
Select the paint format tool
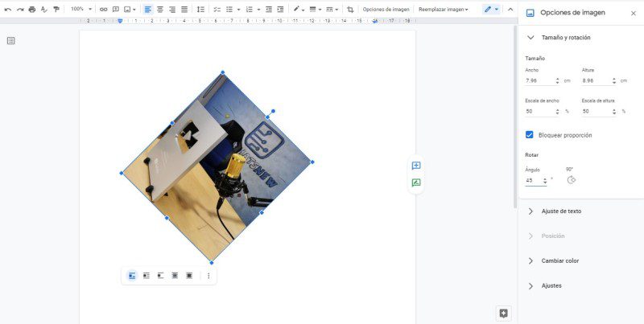(56, 9)
